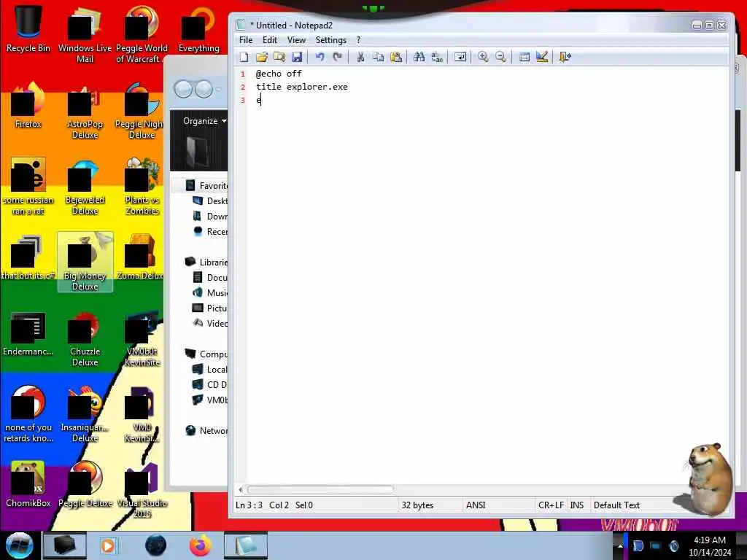Click the Copy toolbar icon
Image resolution: width=747 pixels, height=560 pixels.
[x=379, y=57]
